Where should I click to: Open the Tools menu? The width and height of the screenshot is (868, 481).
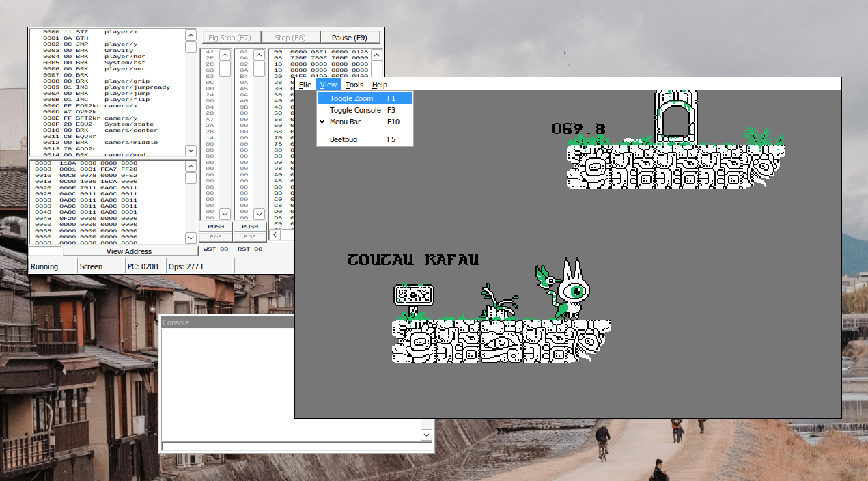354,85
